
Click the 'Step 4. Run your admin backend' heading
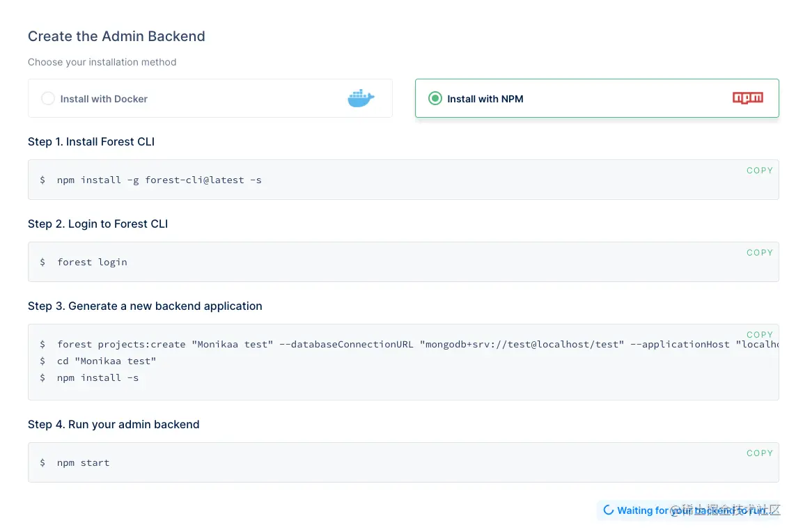coord(114,424)
